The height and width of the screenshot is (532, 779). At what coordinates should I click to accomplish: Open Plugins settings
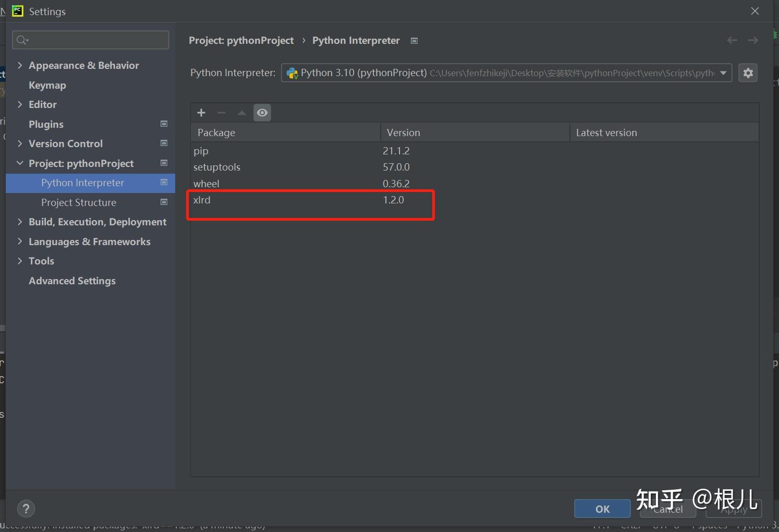[46, 124]
